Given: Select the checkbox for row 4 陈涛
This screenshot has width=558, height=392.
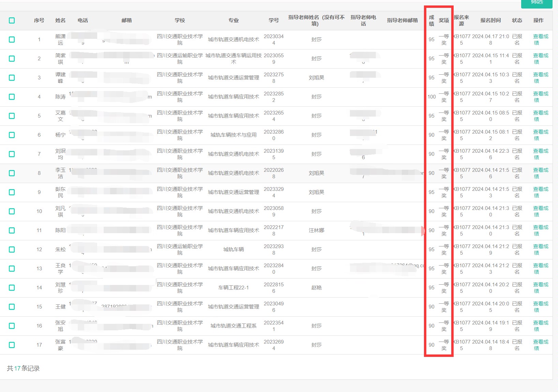Looking at the screenshot, I should coord(12,97).
